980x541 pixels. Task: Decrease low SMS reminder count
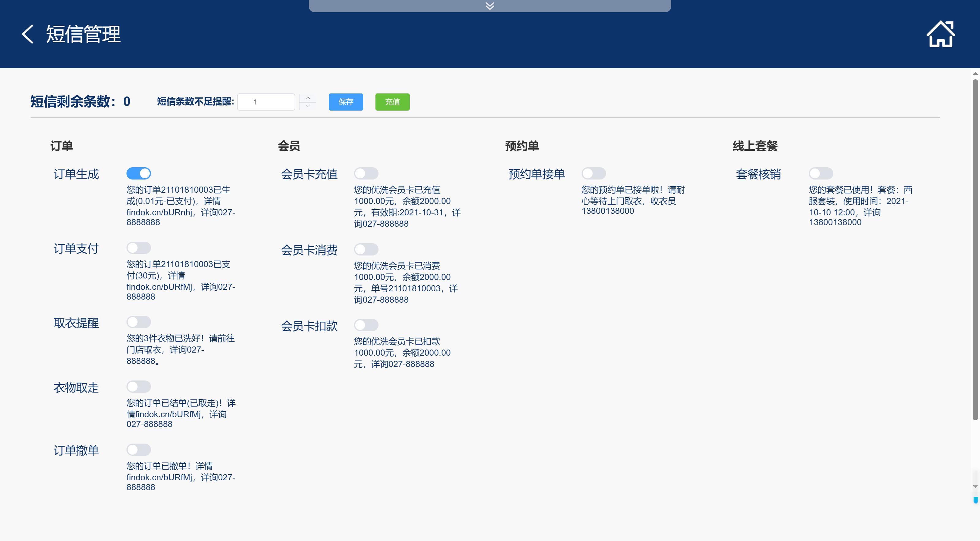(x=308, y=106)
